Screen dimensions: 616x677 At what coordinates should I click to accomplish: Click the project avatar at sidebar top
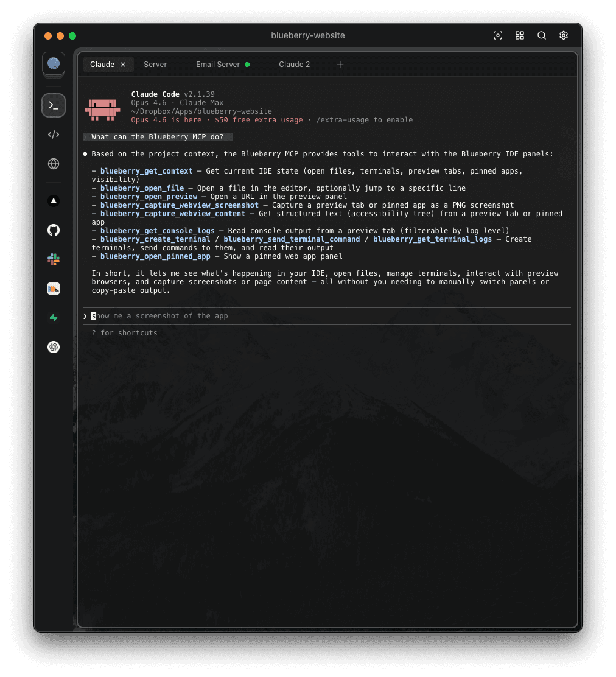point(54,63)
